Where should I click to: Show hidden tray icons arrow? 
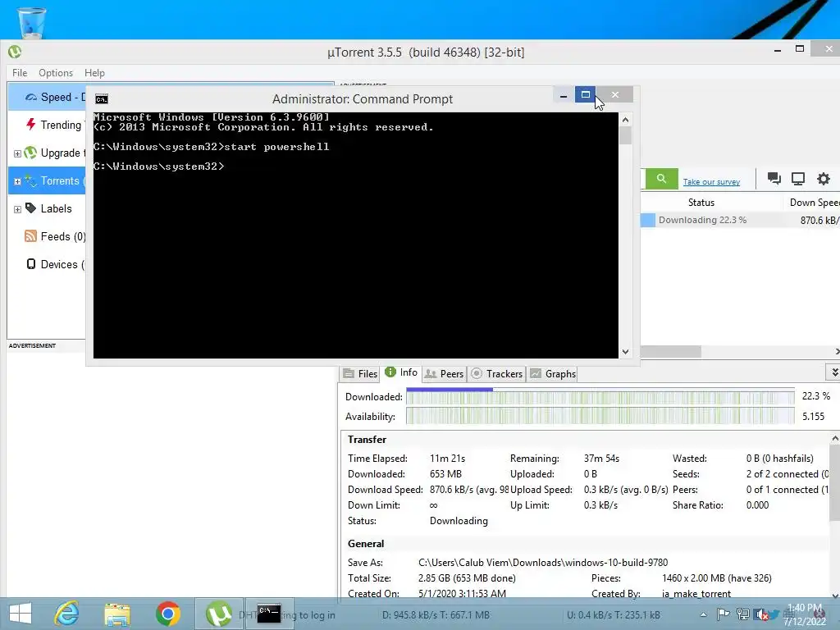(x=703, y=615)
